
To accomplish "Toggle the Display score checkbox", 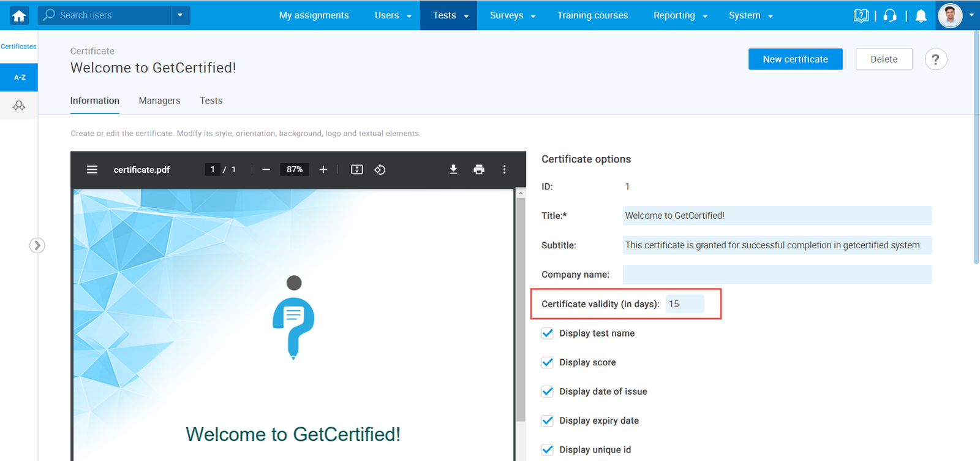I will [x=548, y=363].
